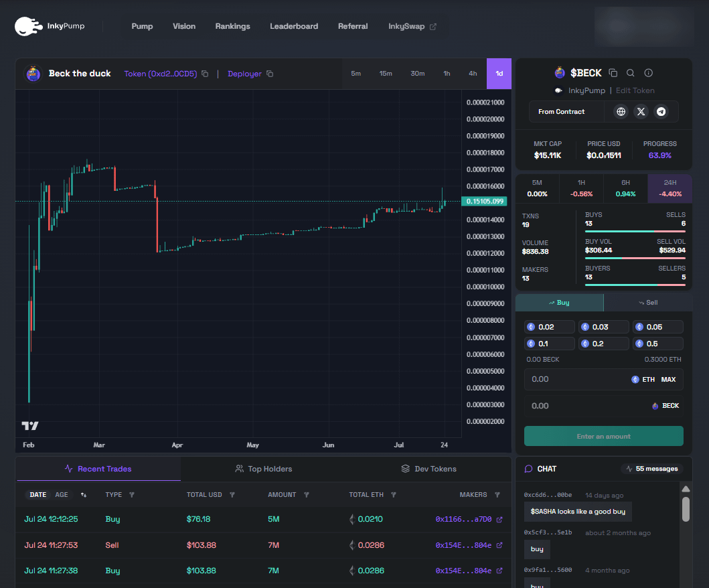Choose the 0.03 ETH preset amount

pyautogui.click(x=604, y=327)
